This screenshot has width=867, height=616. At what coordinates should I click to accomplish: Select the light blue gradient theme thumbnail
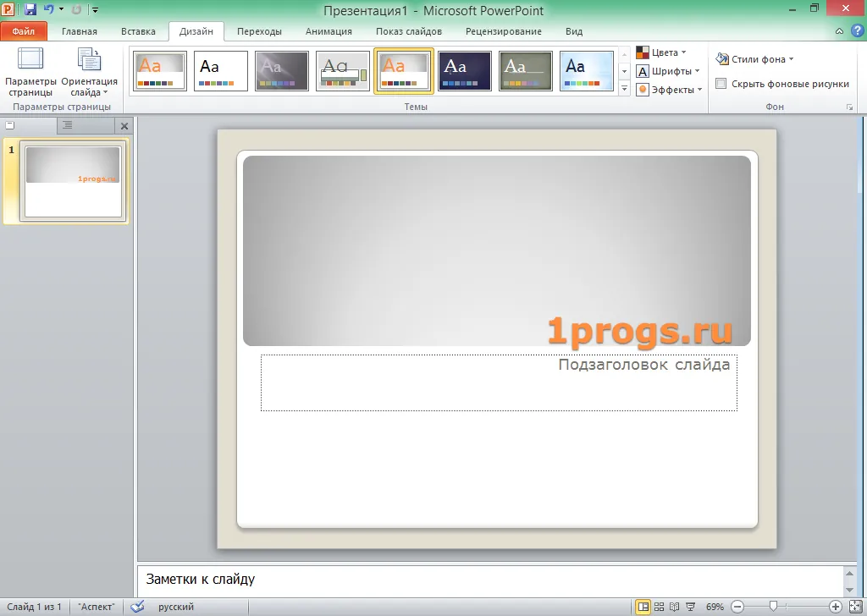586,71
